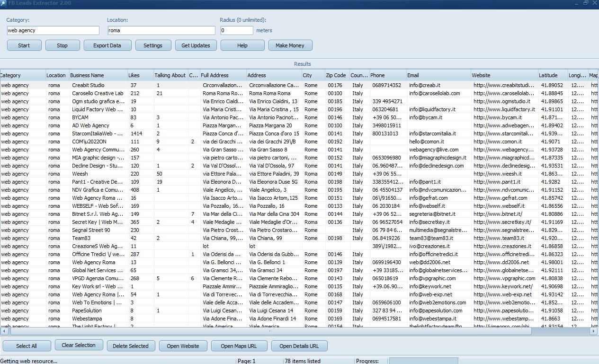Screen dimensions: 599x364
Task: Click the email hello@comon.it
Action: tap(427, 142)
